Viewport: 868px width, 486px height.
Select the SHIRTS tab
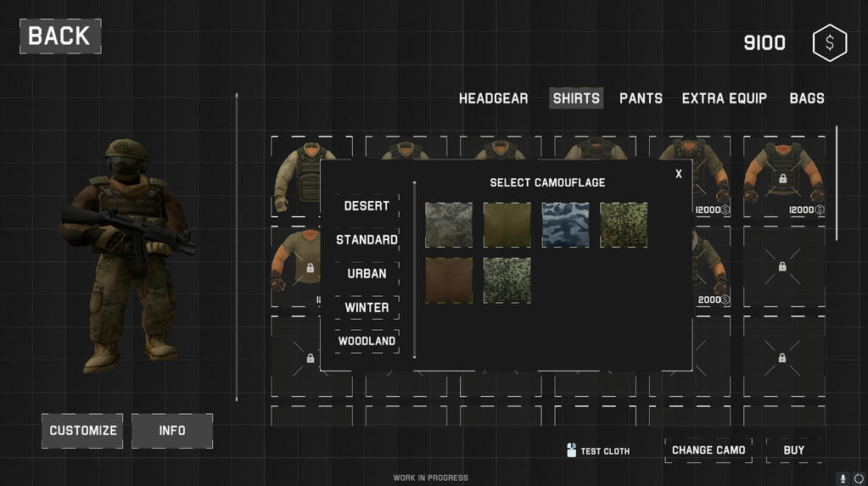(x=576, y=98)
